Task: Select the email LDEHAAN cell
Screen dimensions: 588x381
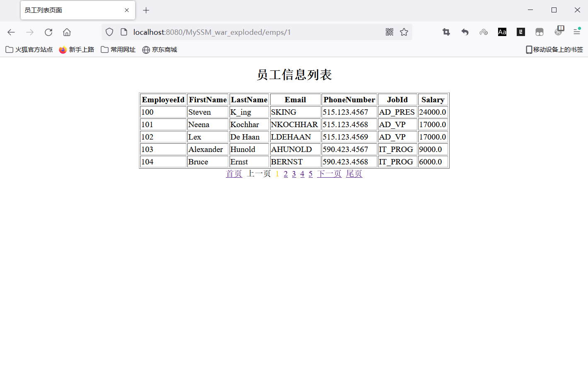Action: pos(295,137)
